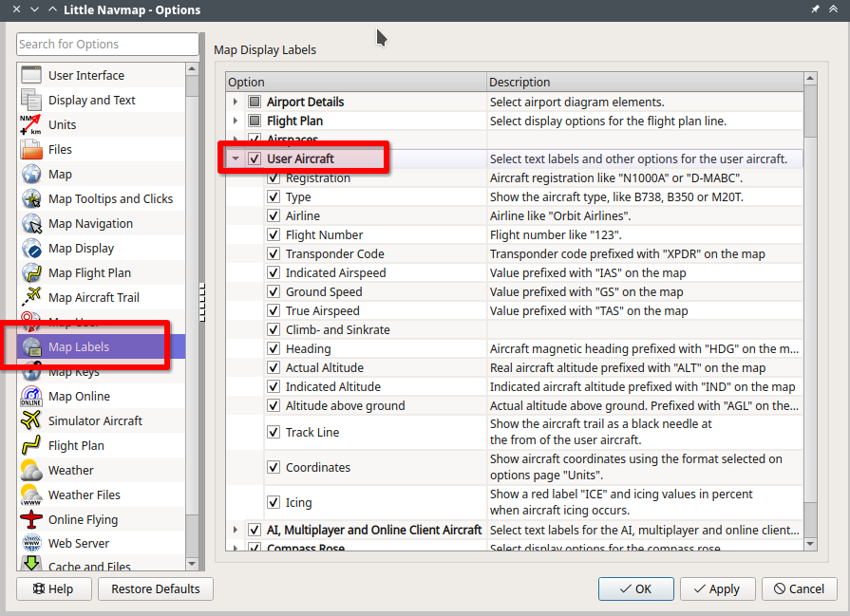Image resolution: width=850 pixels, height=616 pixels.
Task: Open the Weather Files icon
Action: 31,495
